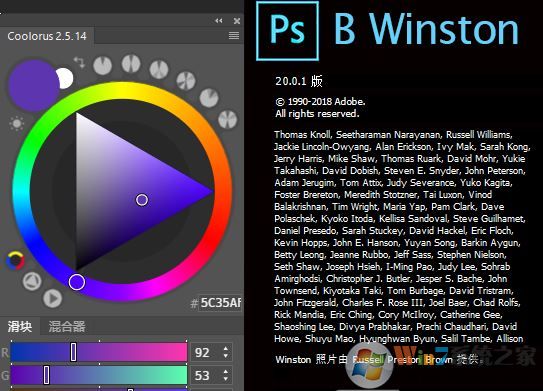
Task: Click the hue ring handle at purple
Action: pyautogui.click(x=77, y=282)
